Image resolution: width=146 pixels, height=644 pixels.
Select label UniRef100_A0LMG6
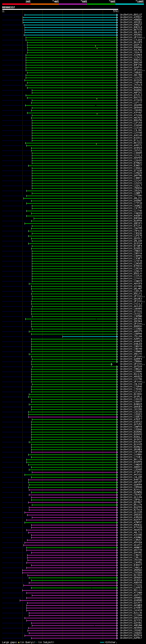tap(131, 50)
